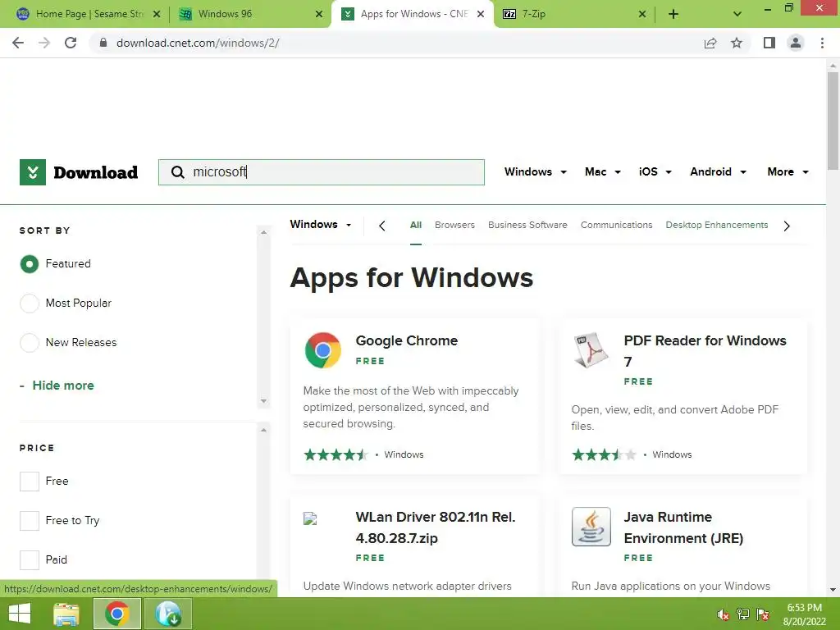
Task: Open the Google Chrome app title link
Action: [x=407, y=340]
